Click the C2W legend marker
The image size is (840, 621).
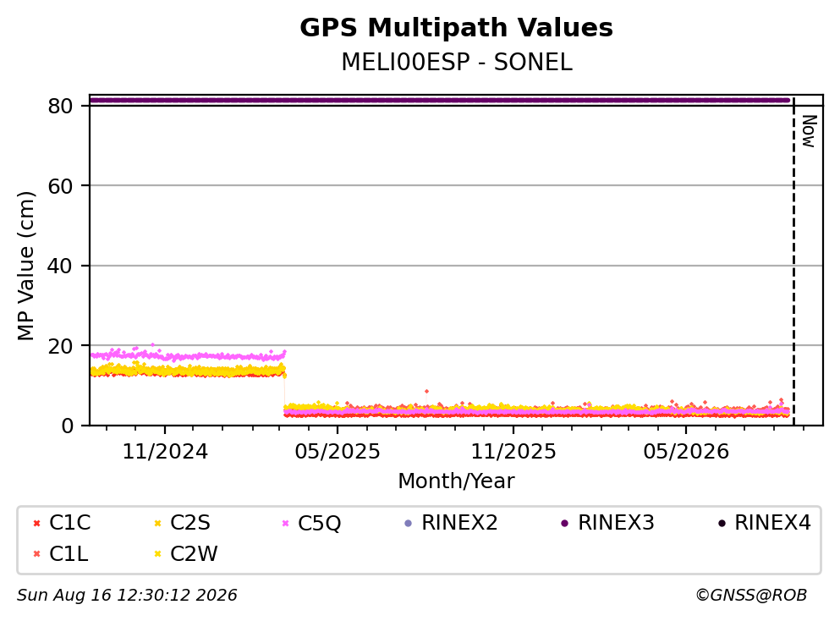157,554
